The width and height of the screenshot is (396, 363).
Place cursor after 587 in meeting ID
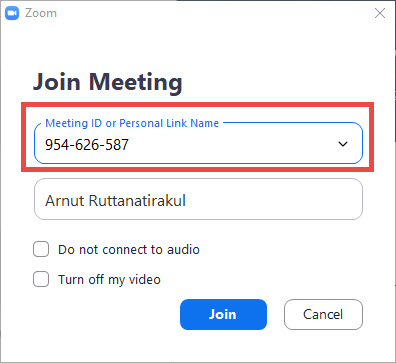130,145
